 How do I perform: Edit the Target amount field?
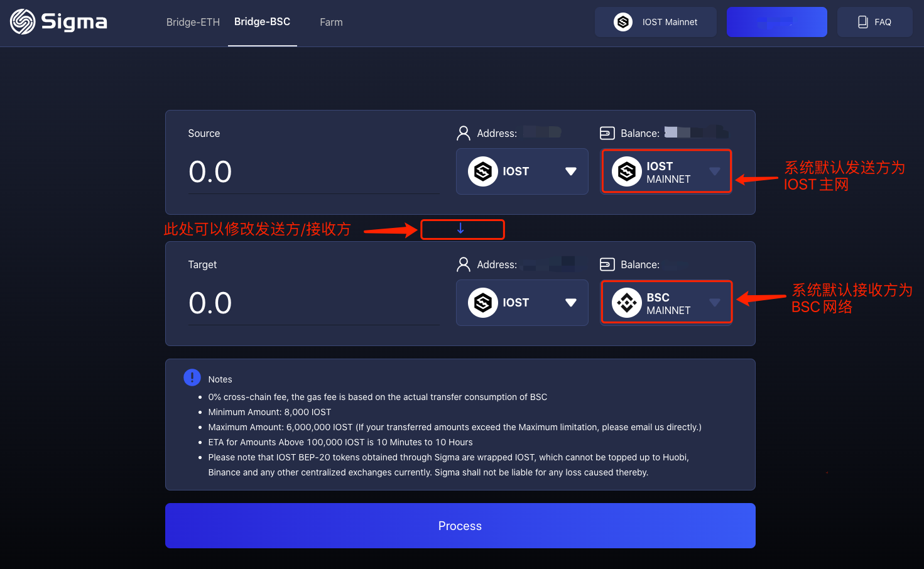click(x=313, y=303)
